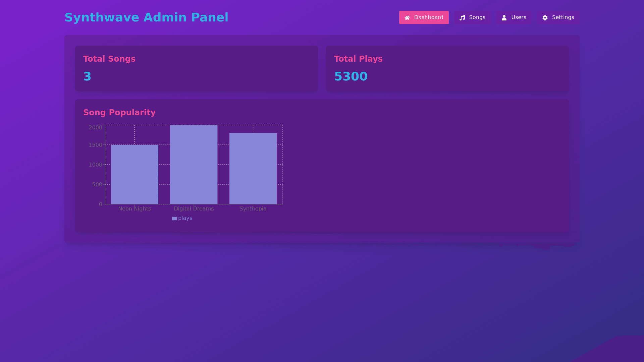The width and height of the screenshot is (644, 362).
Task: Click the Digital Dreams axis label
Action: tap(194, 209)
